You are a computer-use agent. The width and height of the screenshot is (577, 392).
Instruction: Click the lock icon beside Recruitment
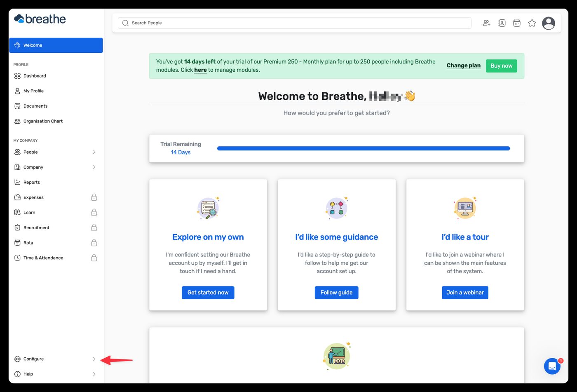(x=94, y=227)
